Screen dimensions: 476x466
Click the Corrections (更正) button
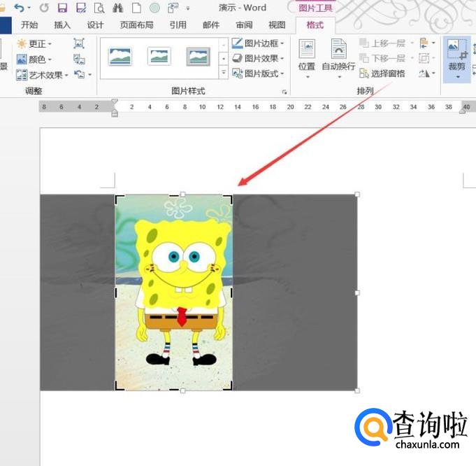click(x=34, y=44)
